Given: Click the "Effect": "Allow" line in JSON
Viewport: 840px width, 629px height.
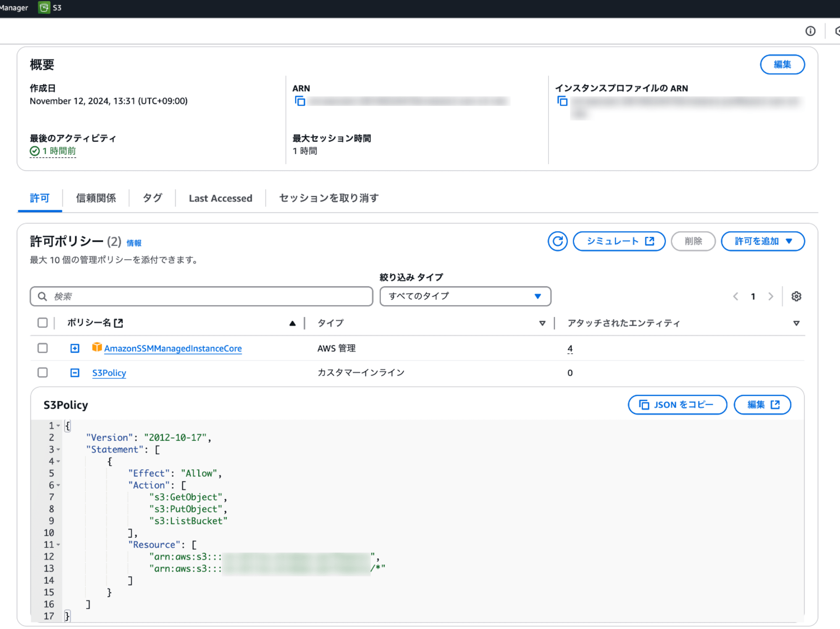Looking at the screenshot, I should (x=175, y=474).
